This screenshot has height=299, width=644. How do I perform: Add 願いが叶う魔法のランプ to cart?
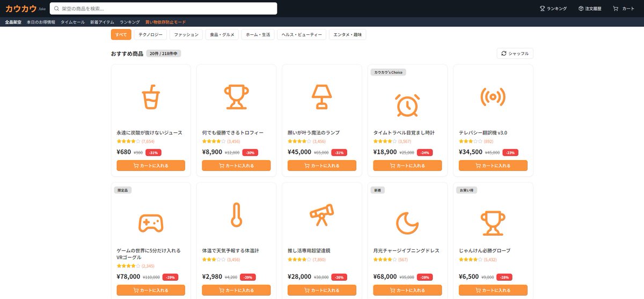click(x=321, y=166)
